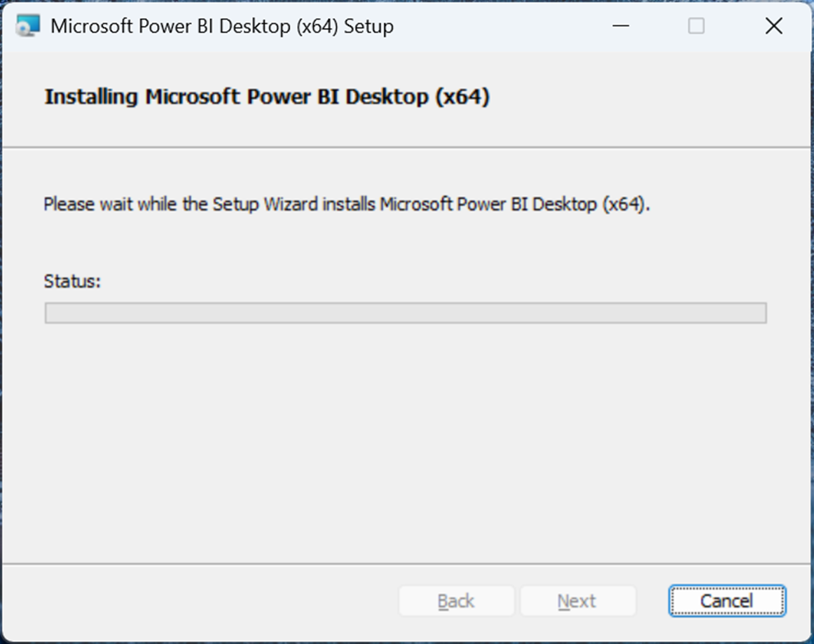Click the greyed-out Next button
The width and height of the screenshot is (814, 644).
pyautogui.click(x=577, y=601)
